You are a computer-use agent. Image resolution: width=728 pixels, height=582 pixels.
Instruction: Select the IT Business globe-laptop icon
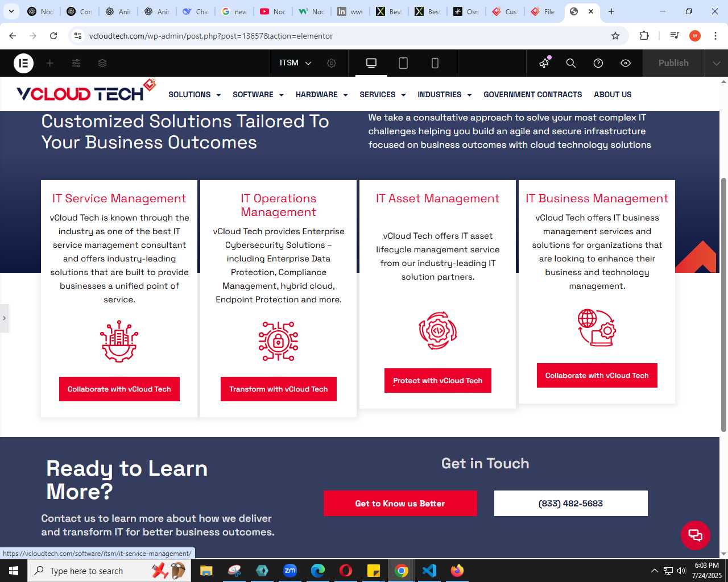click(597, 328)
